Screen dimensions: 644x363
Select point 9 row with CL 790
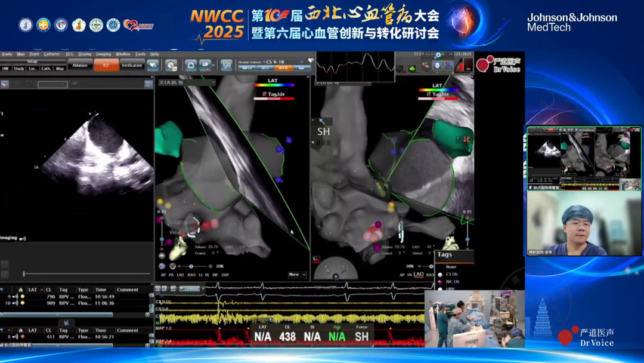(76, 296)
